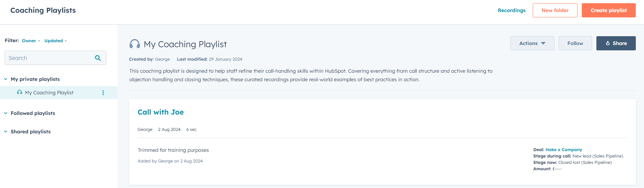Open the Updated filter dropdown

55,41
